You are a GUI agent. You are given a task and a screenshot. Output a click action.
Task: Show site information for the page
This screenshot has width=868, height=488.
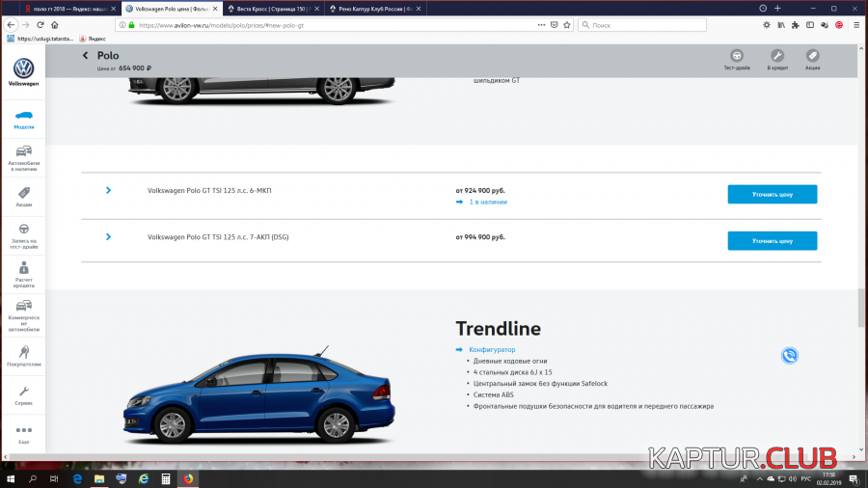click(122, 25)
